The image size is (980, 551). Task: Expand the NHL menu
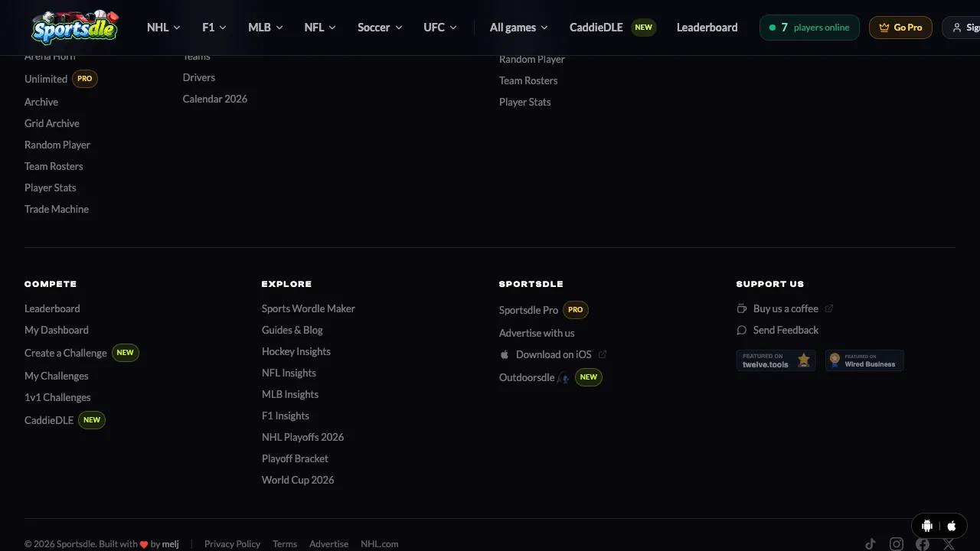pos(164,28)
